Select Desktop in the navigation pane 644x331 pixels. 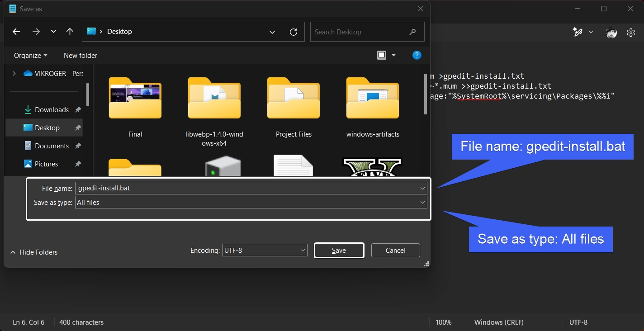tap(44, 128)
